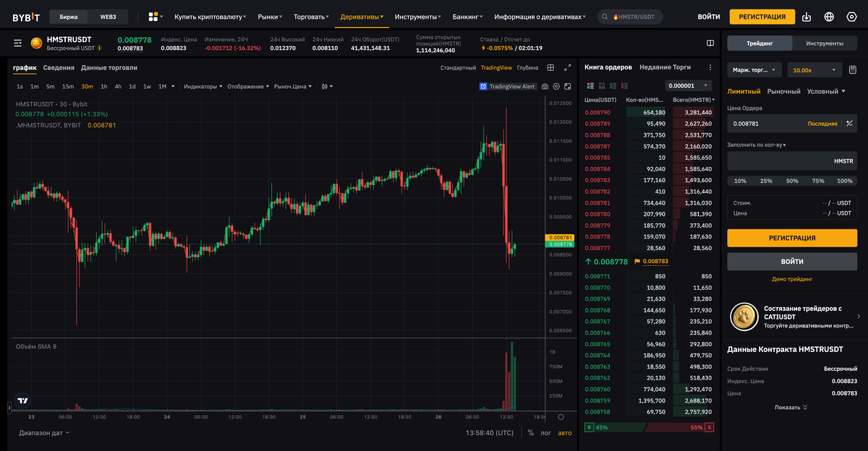
Task: Toggle auto scale on chart
Action: coord(564,433)
